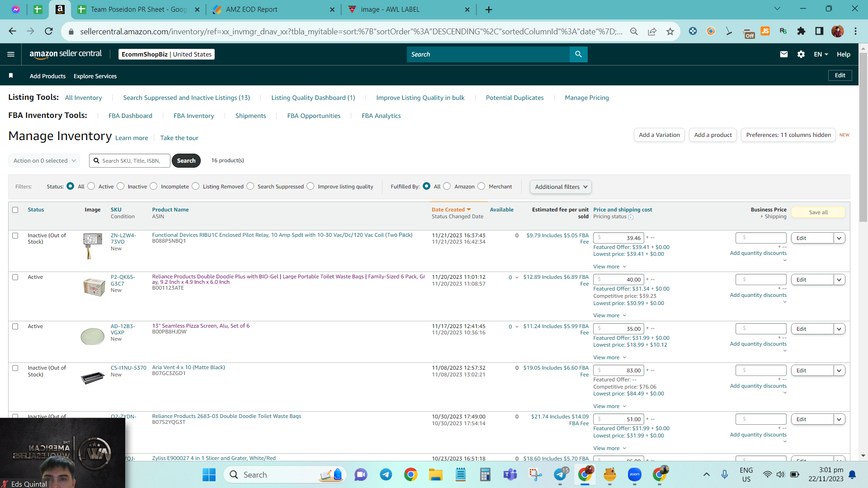Image resolution: width=868 pixels, height=488 pixels.
Task: Open a new browser tab with plus icon
Action: 489,9
